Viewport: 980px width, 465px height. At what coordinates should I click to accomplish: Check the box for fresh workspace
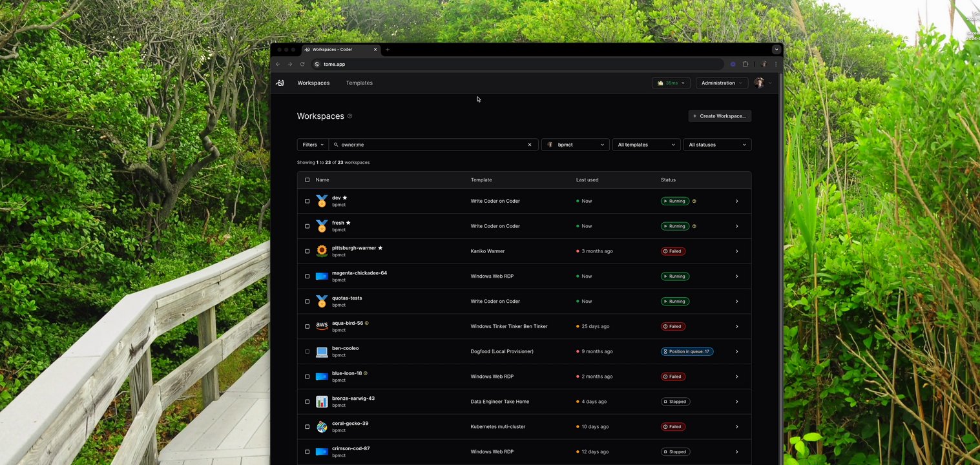click(307, 226)
